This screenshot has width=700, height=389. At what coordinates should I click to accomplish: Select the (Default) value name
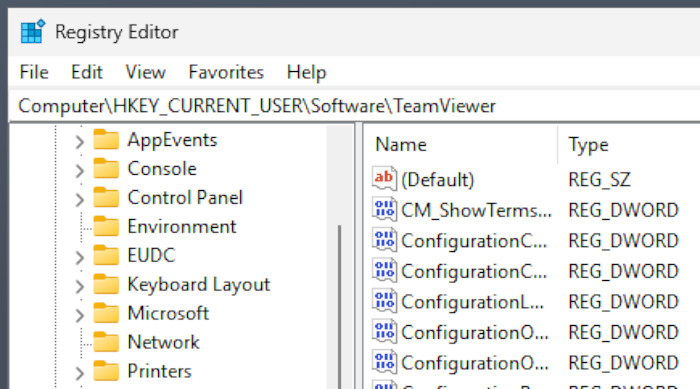(438, 180)
